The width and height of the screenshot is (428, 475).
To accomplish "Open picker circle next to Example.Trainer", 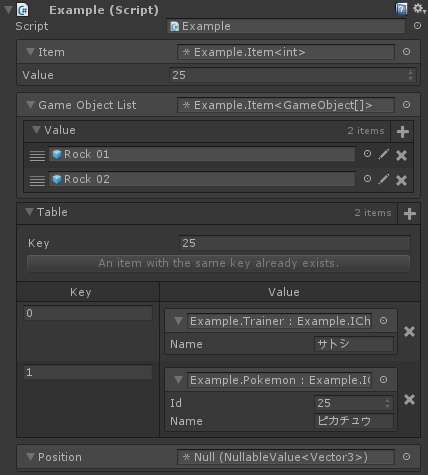I will pyautogui.click(x=384, y=321).
